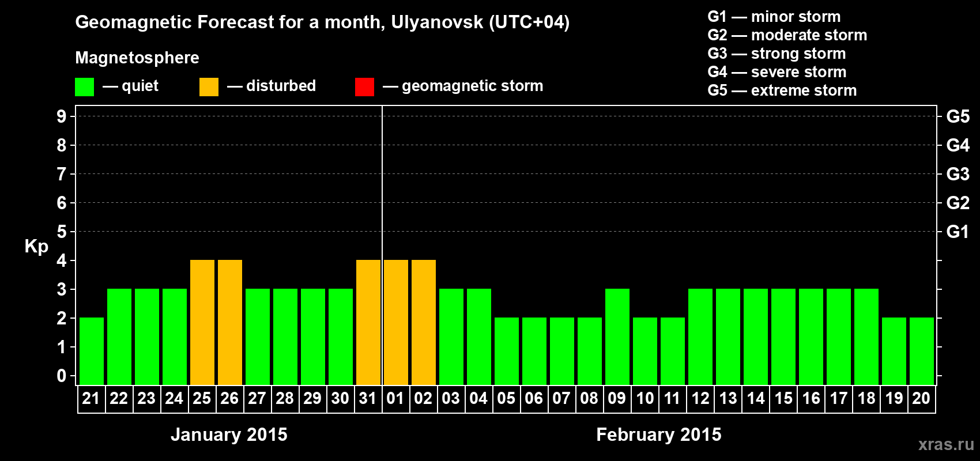Click the G2 right-axis label

tap(958, 203)
